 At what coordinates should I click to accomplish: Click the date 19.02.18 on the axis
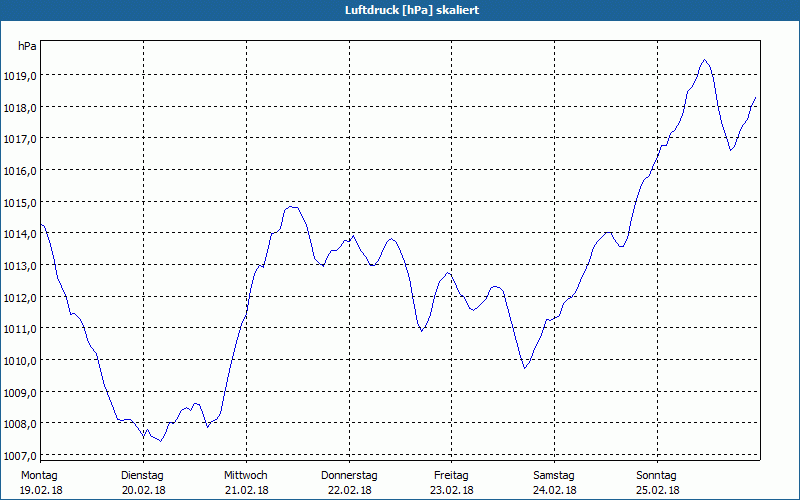coord(39,490)
